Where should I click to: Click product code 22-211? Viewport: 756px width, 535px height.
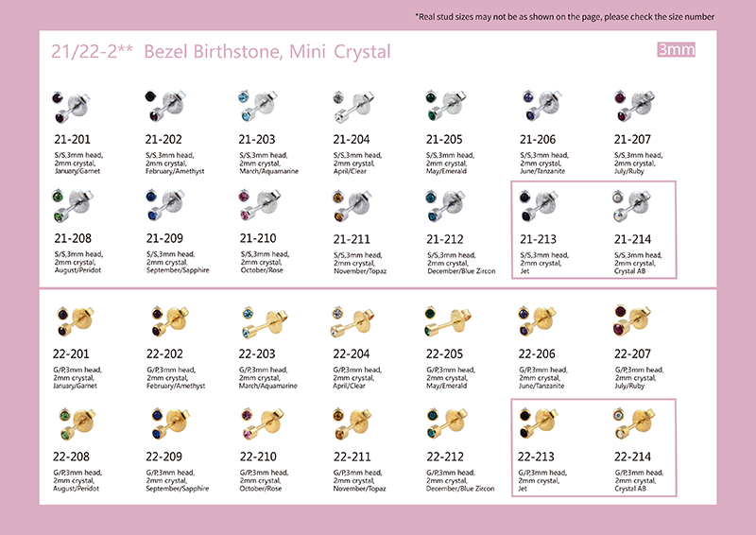click(x=352, y=457)
